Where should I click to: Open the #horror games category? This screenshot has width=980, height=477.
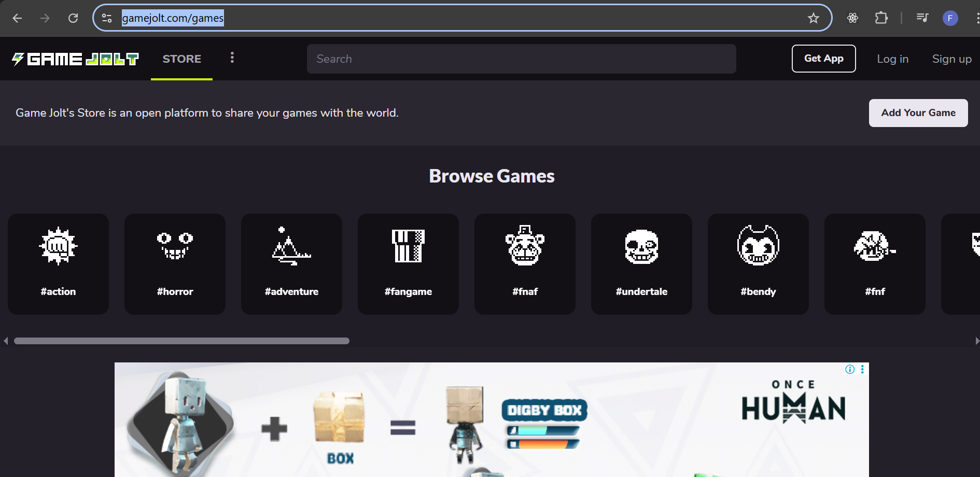coord(175,263)
